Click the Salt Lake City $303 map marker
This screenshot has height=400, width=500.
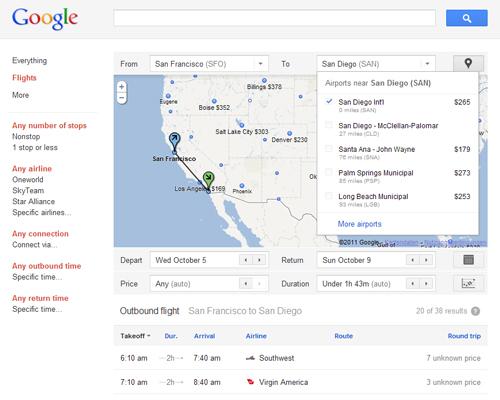tap(242, 125)
